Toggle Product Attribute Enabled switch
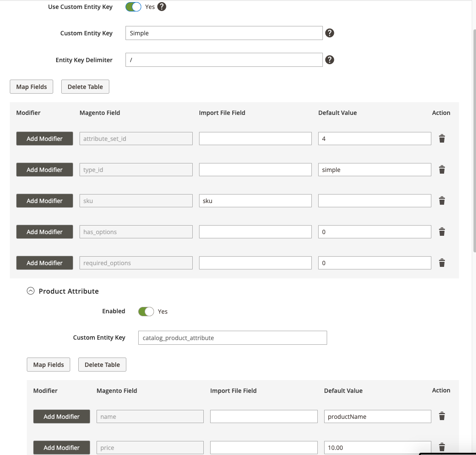This screenshot has height=455, width=476. point(146,311)
